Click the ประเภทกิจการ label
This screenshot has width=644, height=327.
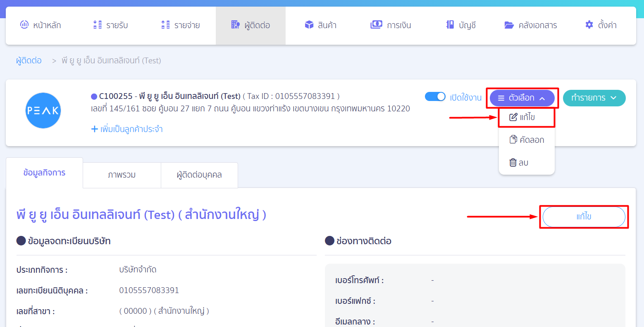click(42, 270)
